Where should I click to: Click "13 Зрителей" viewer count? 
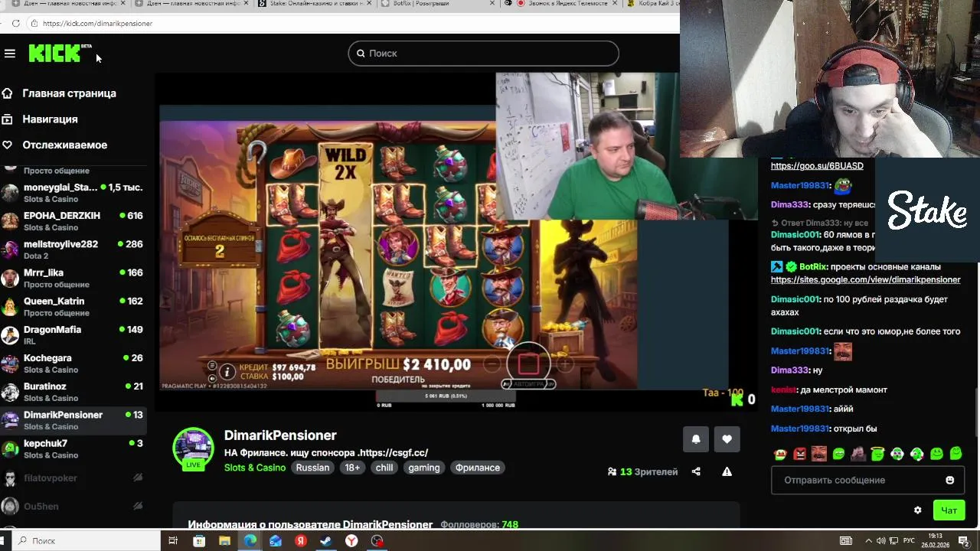642,472
